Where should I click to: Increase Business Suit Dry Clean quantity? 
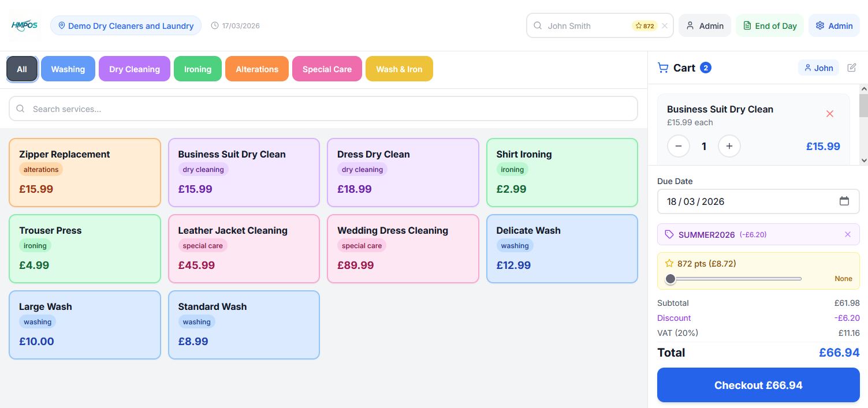pos(729,147)
